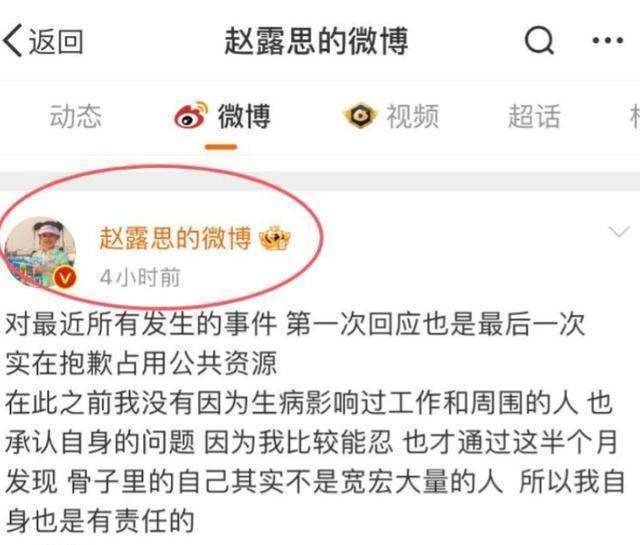Open the 赵露思的微博 username link

pos(175,238)
